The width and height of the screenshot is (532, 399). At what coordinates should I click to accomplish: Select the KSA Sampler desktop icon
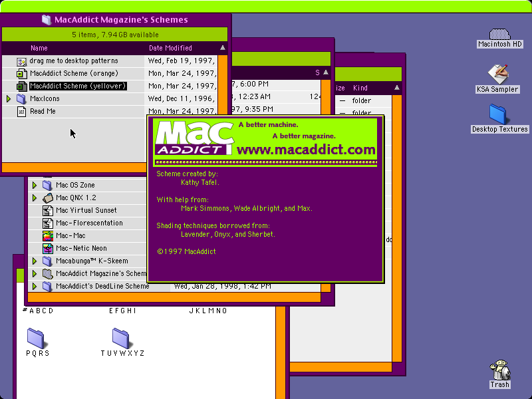point(497,74)
